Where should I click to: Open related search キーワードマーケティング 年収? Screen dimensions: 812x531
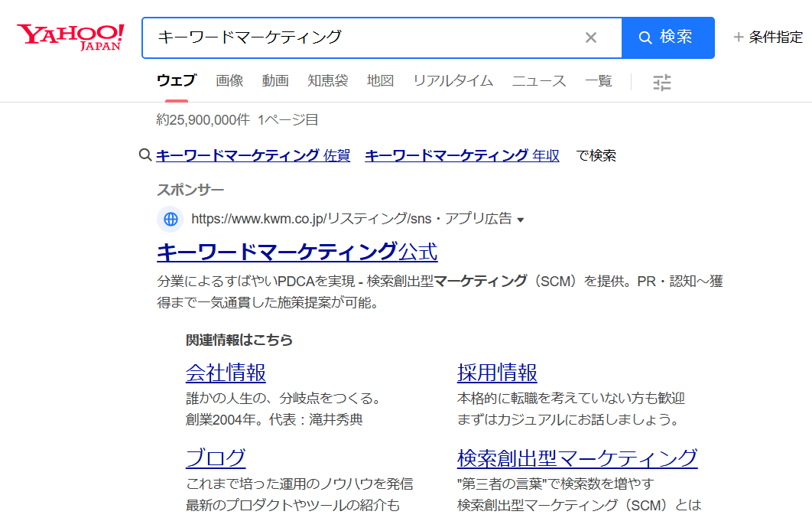coord(462,155)
